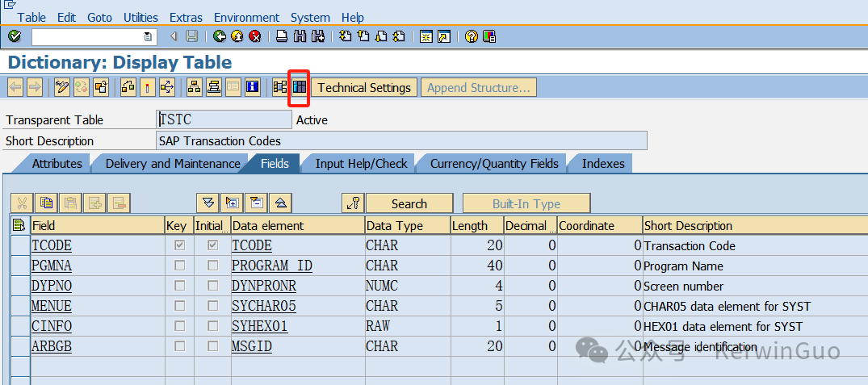The width and height of the screenshot is (868, 385).
Task: Click the Copy icon above field table
Action: click(x=47, y=203)
